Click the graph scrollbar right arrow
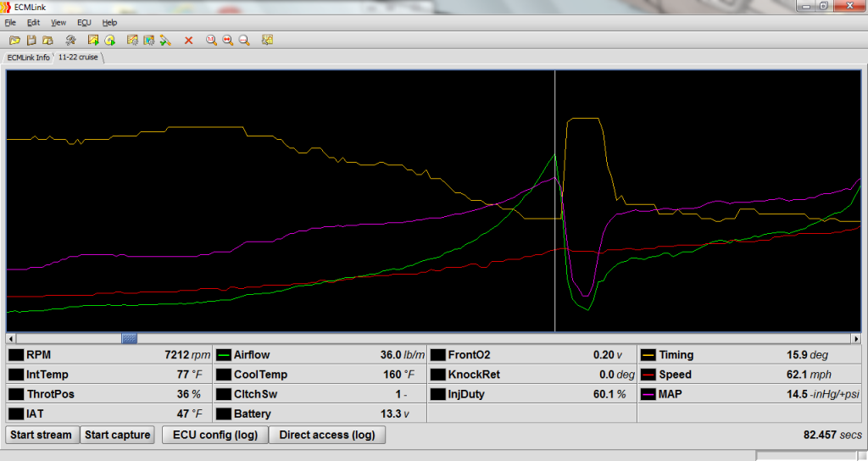Image resolution: width=868 pixels, height=461 pixels. tap(856, 338)
